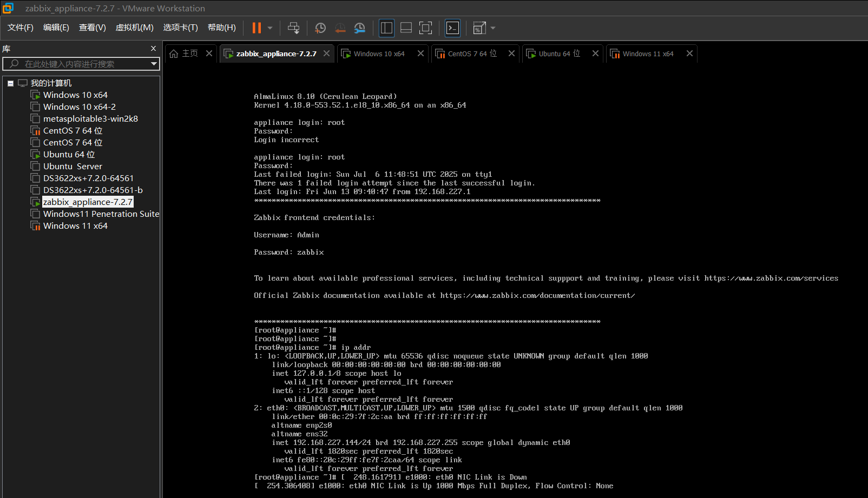Click running VM icon beside Ubuntu 64 位

click(x=35, y=155)
